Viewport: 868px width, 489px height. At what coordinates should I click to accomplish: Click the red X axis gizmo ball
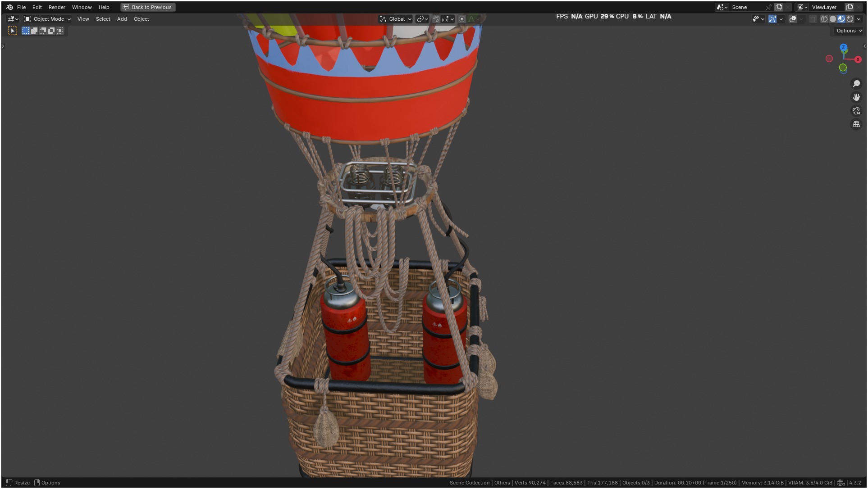858,59
